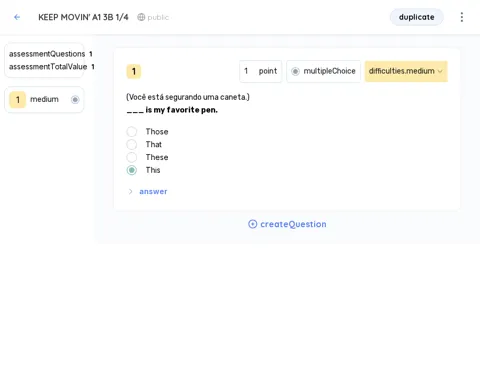This screenshot has height=384, width=480.
Task: Open the difficulties.medium dropdown
Action: (x=406, y=71)
